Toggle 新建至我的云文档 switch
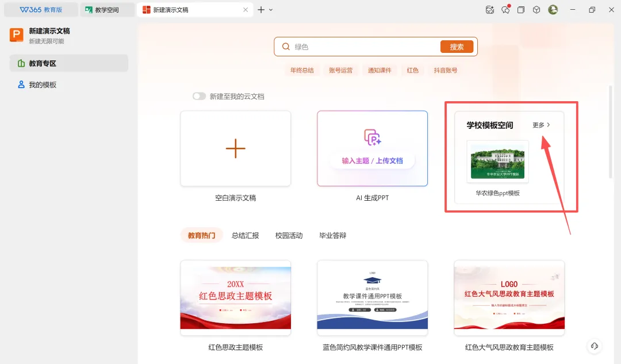The height and width of the screenshot is (364, 621). pos(199,96)
